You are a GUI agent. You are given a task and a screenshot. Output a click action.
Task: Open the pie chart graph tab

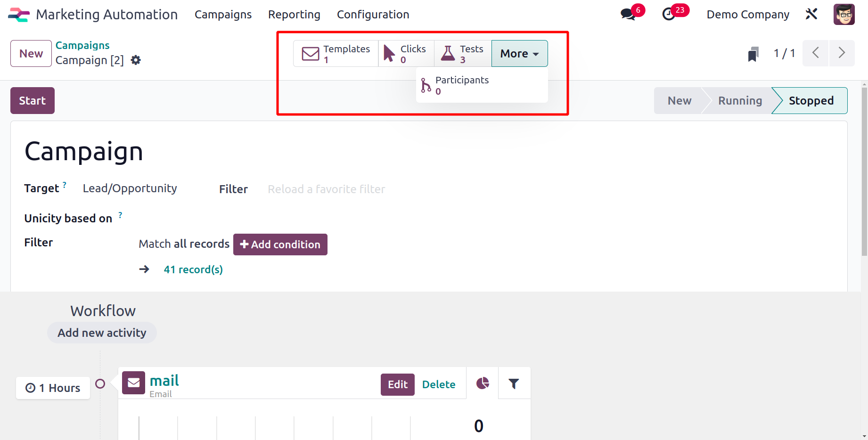click(483, 383)
